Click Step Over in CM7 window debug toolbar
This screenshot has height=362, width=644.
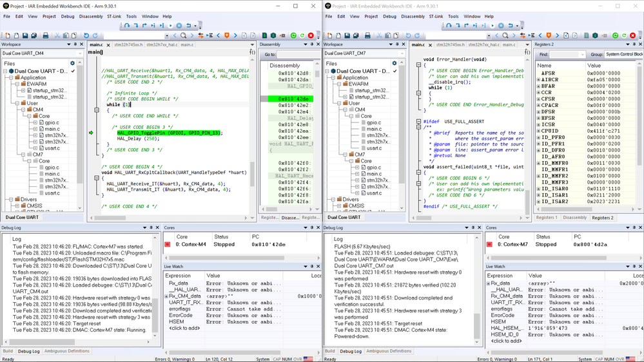(x=449, y=26)
